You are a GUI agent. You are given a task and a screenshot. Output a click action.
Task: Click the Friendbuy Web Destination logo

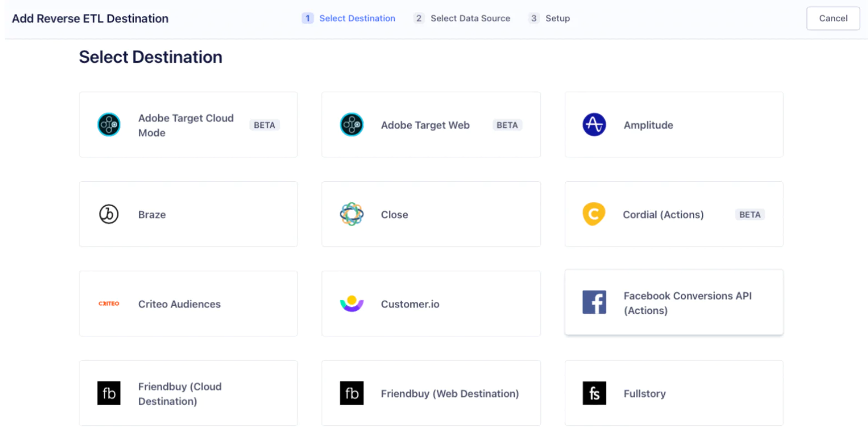[x=352, y=393]
